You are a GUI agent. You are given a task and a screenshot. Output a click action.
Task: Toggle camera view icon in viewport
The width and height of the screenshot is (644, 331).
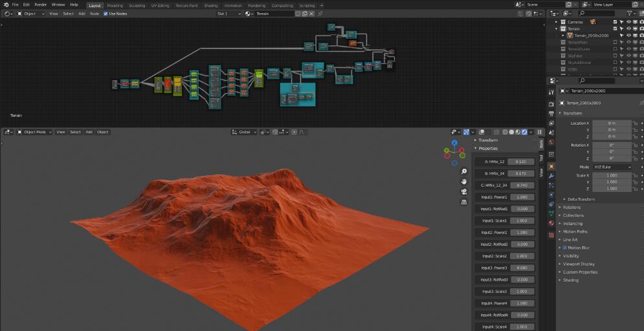[x=463, y=191]
